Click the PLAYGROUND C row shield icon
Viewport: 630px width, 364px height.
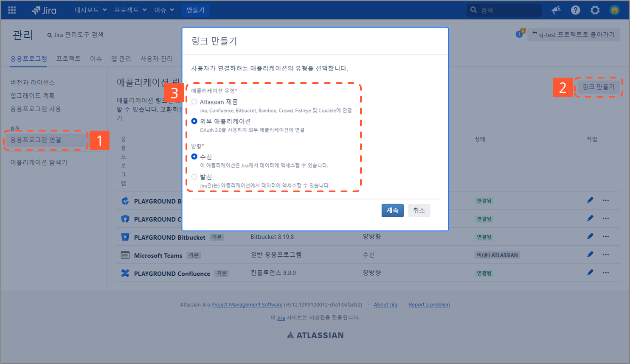point(125,219)
